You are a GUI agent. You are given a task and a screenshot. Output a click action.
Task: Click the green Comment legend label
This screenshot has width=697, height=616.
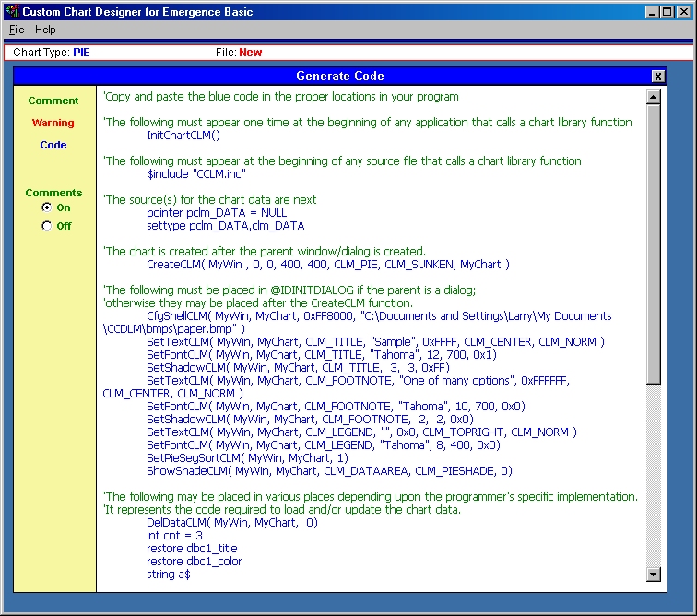[53, 101]
